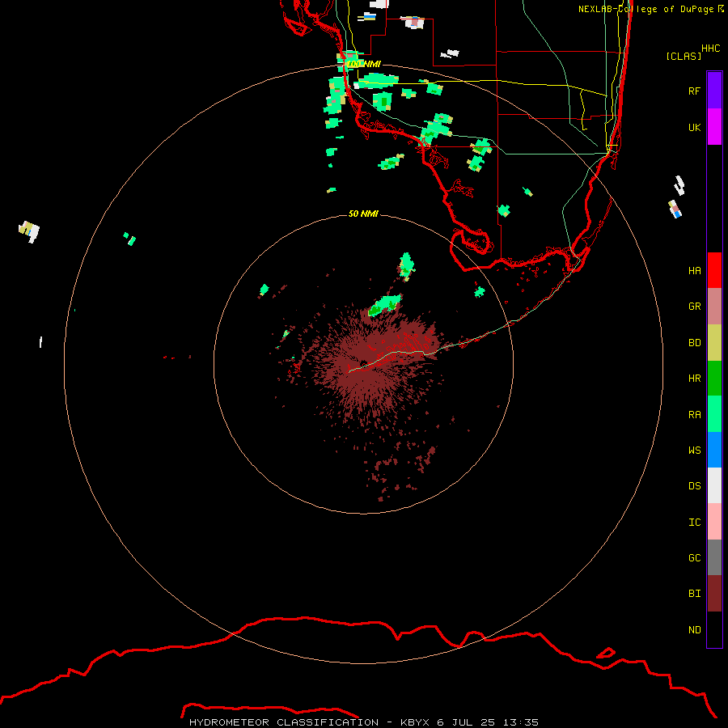The image size is (728, 728).
Task: Click the purple RF legend color swatch
Action: pos(714,91)
